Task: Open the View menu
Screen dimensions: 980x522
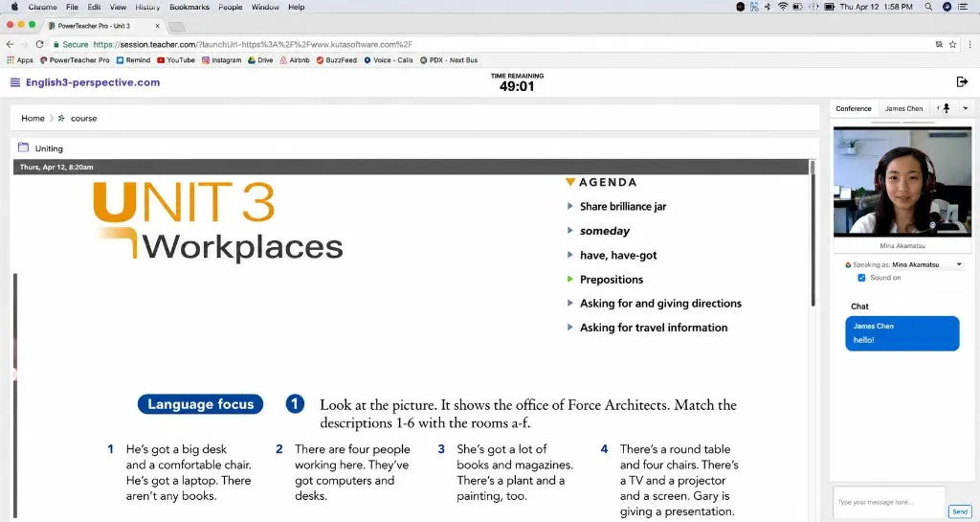Action: click(x=118, y=7)
